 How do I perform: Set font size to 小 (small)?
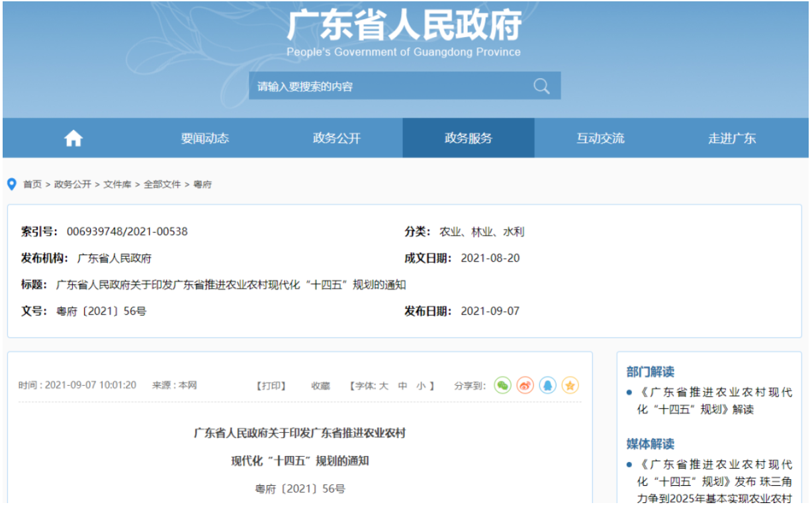click(x=421, y=385)
